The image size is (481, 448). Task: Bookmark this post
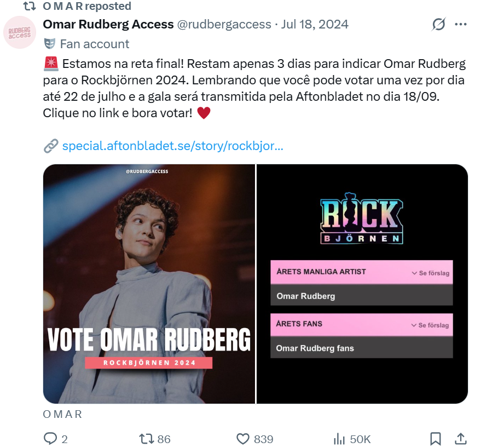tap(436, 439)
